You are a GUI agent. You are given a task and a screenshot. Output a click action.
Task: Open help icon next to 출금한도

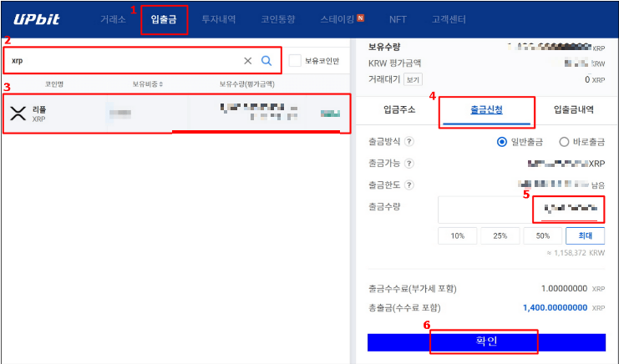409,185
